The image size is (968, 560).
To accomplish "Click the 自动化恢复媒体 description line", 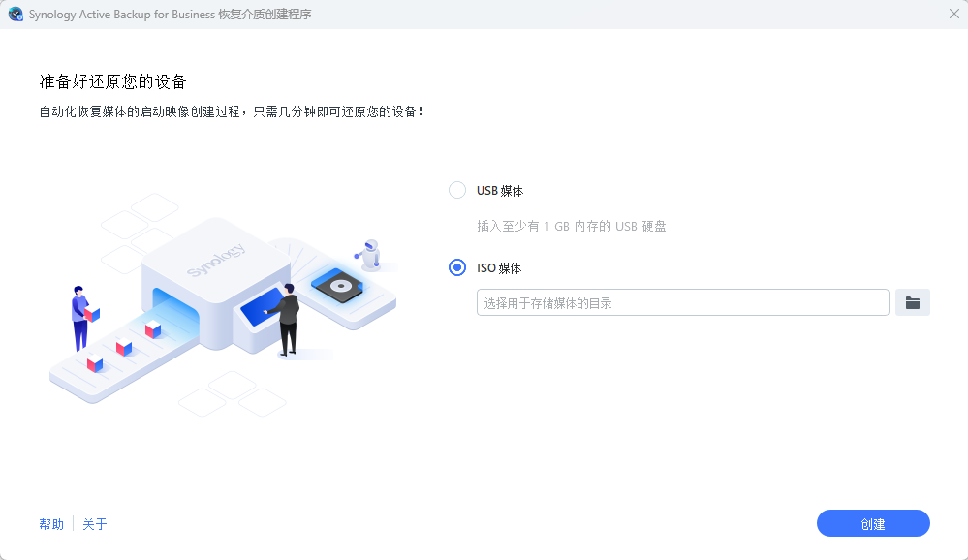I will pos(231,112).
